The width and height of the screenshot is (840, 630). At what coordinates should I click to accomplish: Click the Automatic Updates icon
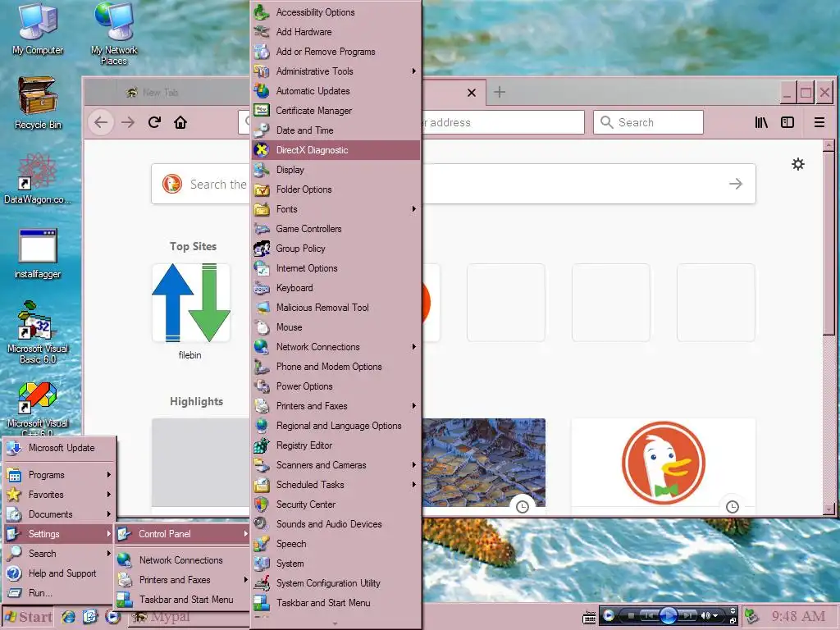[262, 91]
